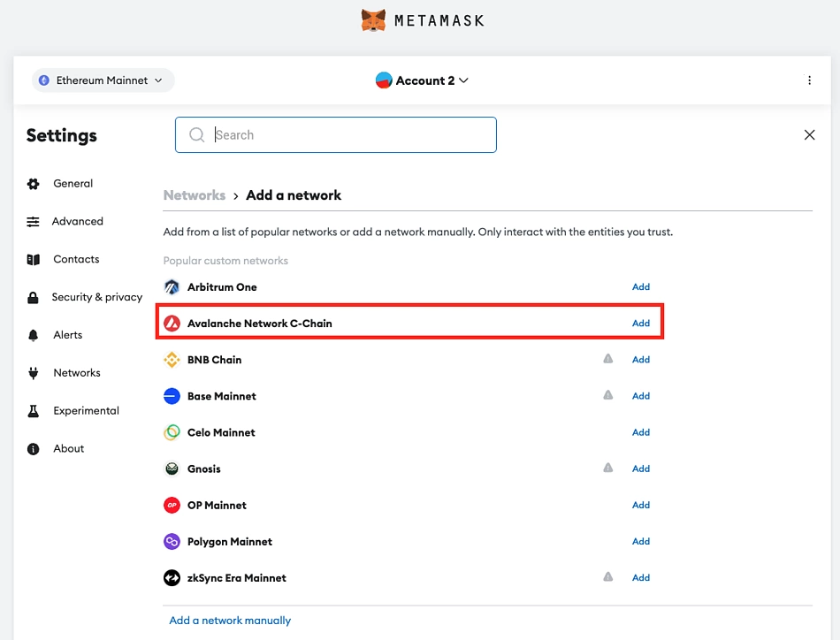Add the Arbitrum One network
The height and width of the screenshot is (640, 840).
point(641,287)
